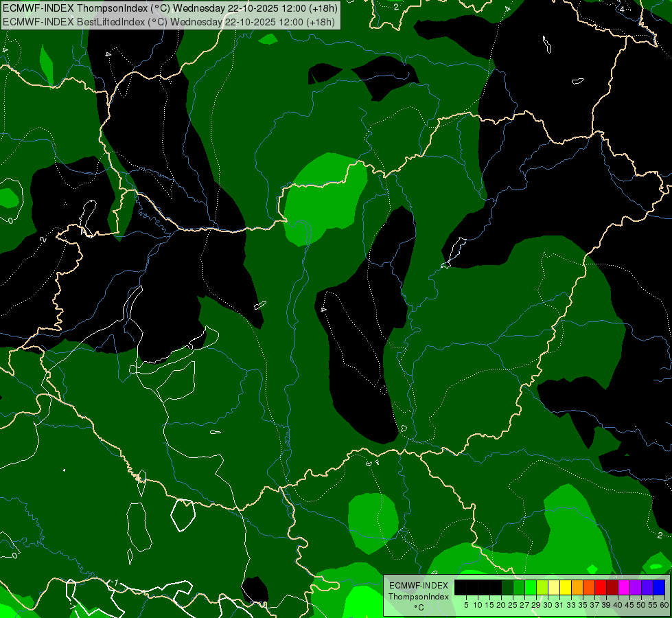Click the legend's ECMWF-INDEX label
The height and width of the screenshot is (618, 672).
[419, 586]
